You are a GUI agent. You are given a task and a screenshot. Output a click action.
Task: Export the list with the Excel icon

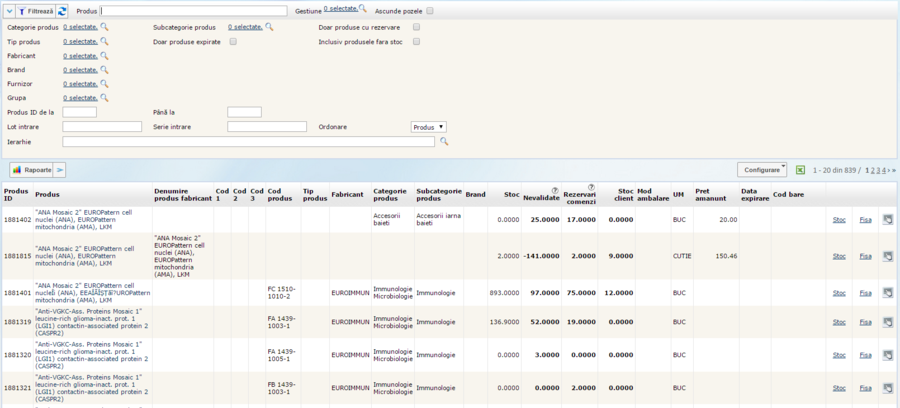tap(800, 170)
